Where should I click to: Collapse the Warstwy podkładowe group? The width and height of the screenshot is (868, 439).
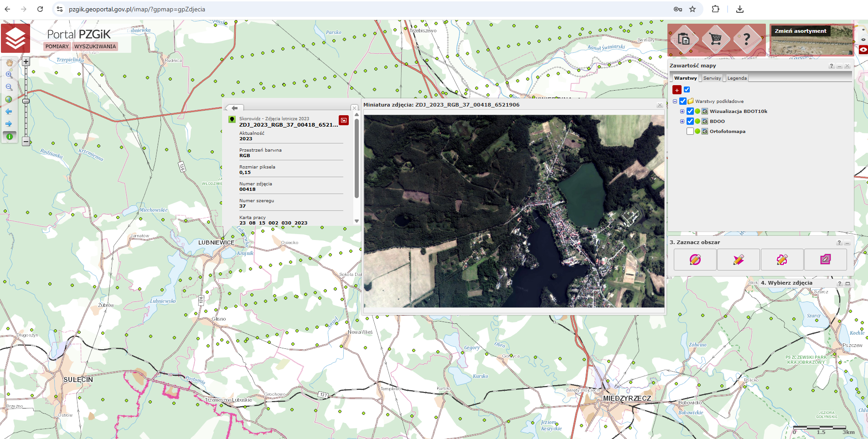[x=675, y=102]
